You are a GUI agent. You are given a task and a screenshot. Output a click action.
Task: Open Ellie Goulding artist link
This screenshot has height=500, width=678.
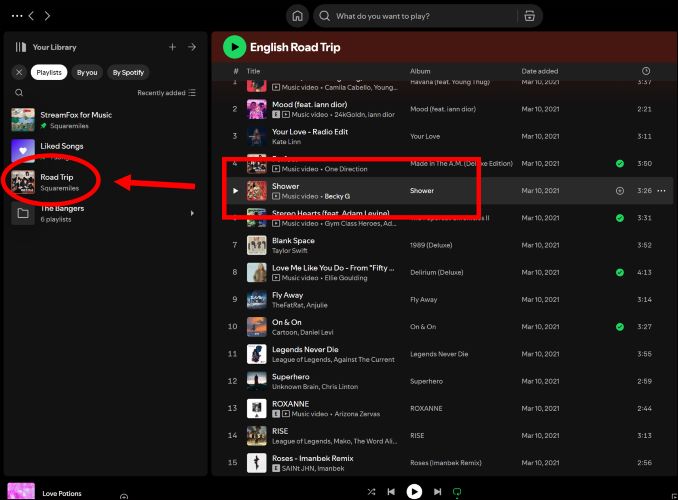(346, 278)
